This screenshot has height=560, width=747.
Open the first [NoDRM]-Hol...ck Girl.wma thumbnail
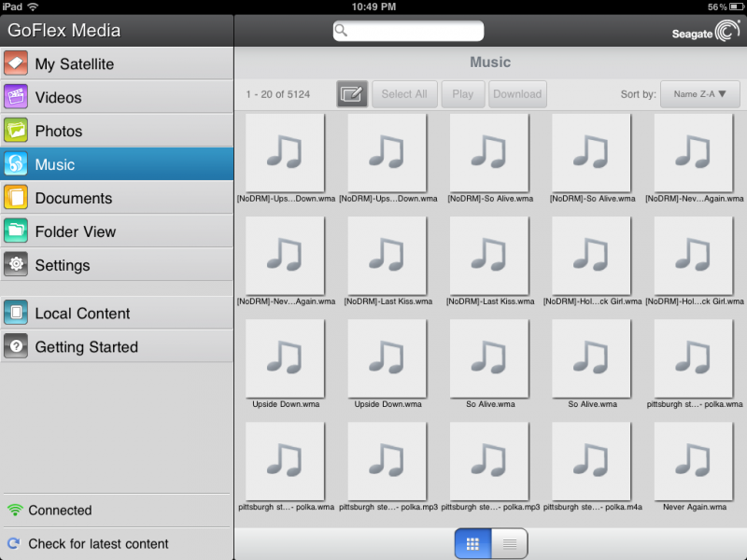coord(591,256)
